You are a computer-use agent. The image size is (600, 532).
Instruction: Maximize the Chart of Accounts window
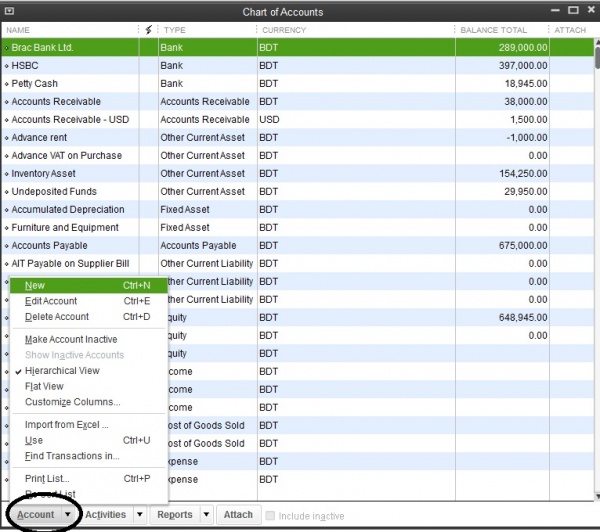pyautogui.click(x=571, y=11)
